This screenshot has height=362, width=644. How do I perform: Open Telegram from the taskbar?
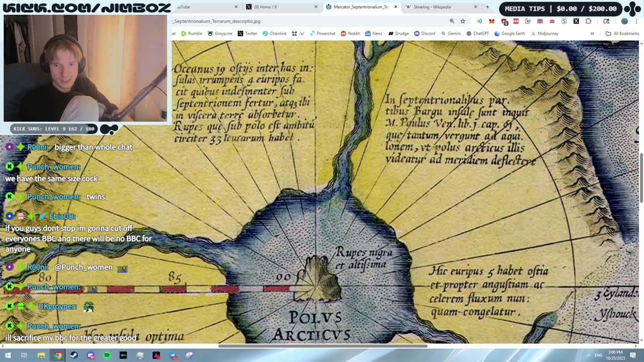tap(173, 355)
